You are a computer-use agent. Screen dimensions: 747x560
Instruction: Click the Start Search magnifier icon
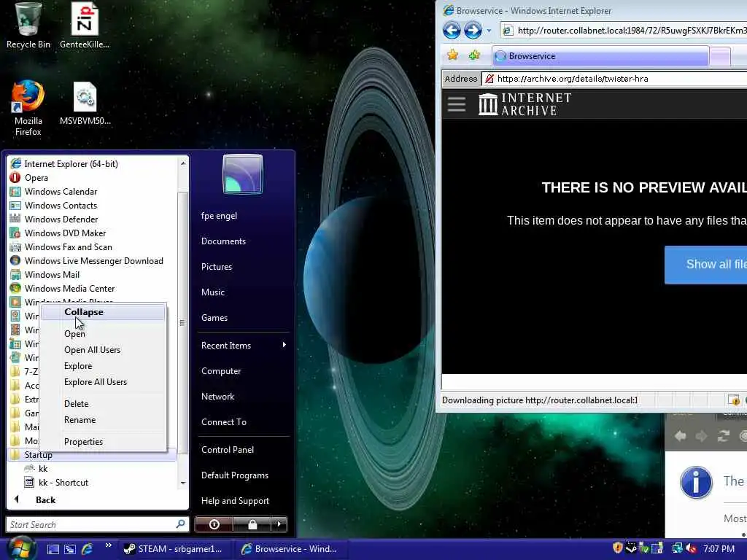(x=181, y=524)
